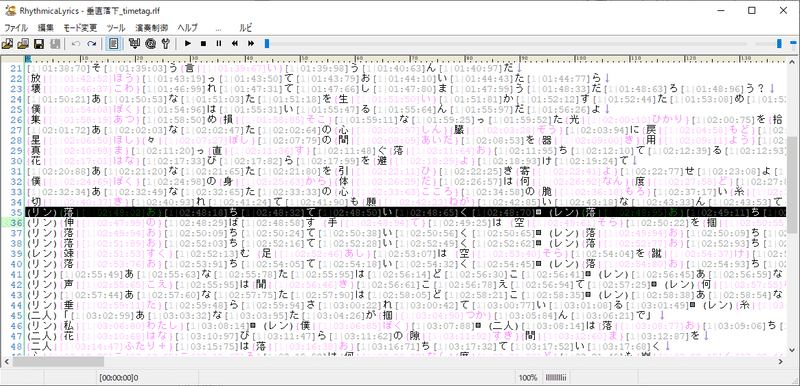Click the fast-forward playback button
800x386 pixels.
point(251,44)
